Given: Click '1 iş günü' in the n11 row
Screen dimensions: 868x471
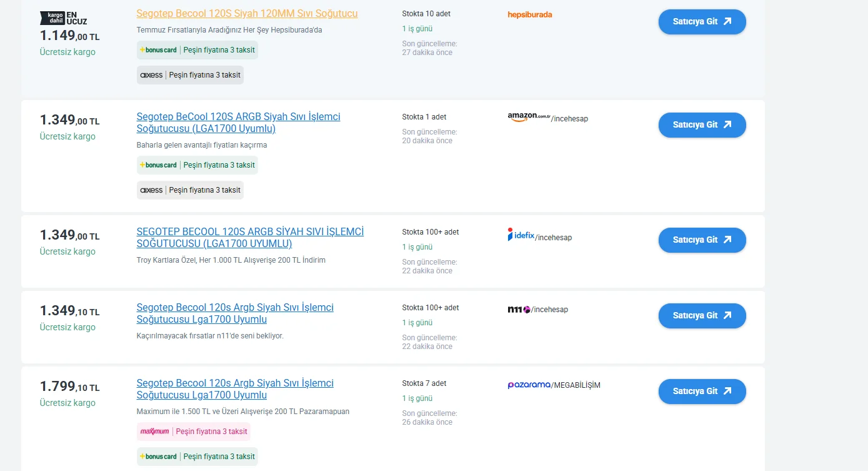Looking at the screenshot, I should (417, 323).
